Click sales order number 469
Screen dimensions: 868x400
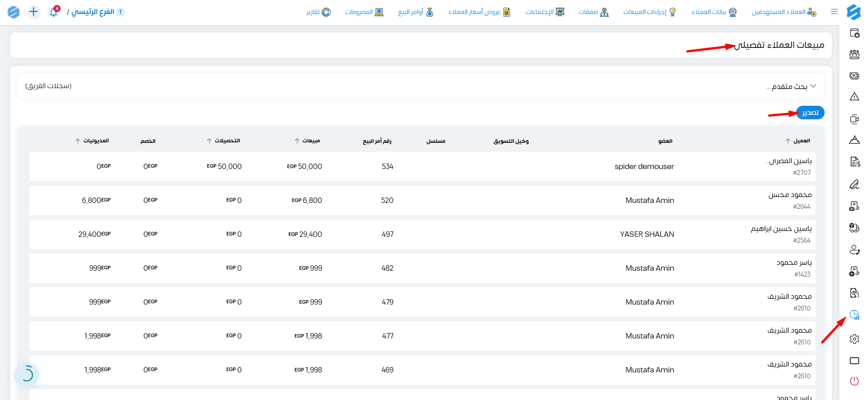[x=387, y=370]
